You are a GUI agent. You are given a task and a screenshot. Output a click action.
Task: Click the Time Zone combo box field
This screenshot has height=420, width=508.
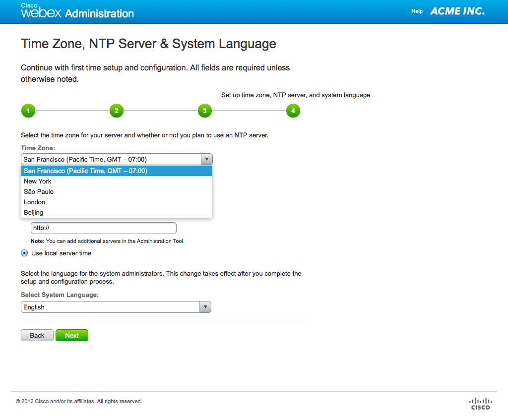pyautogui.click(x=111, y=159)
